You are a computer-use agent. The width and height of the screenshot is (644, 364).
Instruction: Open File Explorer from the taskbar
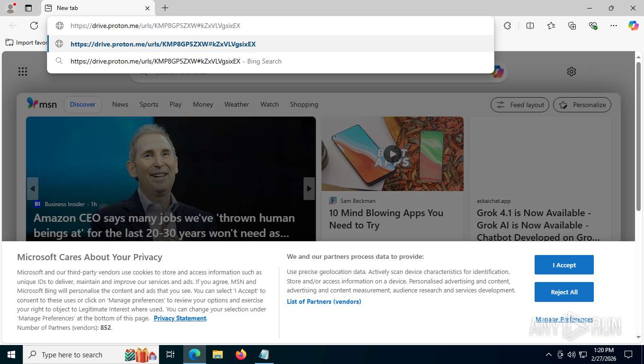click(x=218, y=355)
